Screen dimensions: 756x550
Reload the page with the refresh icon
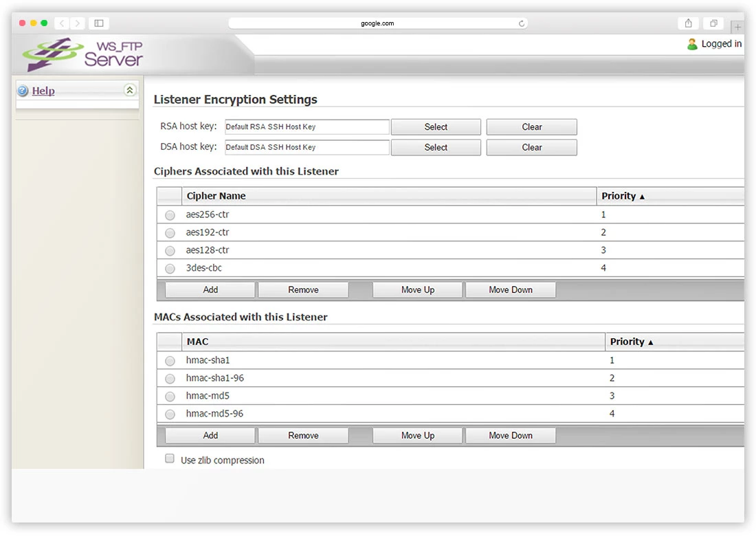(x=522, y=23)
